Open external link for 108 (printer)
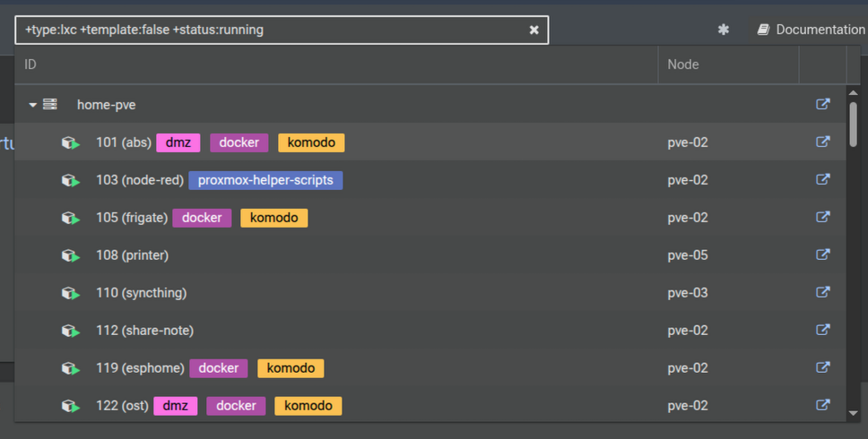The image size is (868, 439). (x=822, y=254)
